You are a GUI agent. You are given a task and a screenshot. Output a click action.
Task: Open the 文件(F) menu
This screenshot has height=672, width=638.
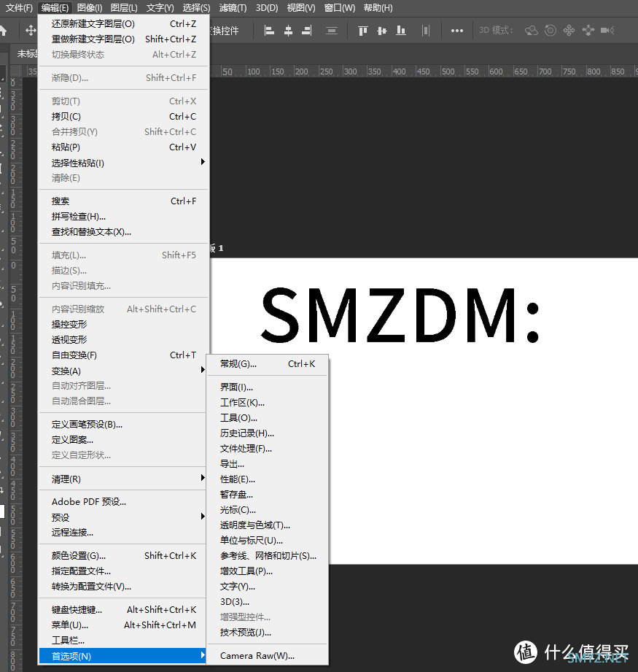point(19,8)
